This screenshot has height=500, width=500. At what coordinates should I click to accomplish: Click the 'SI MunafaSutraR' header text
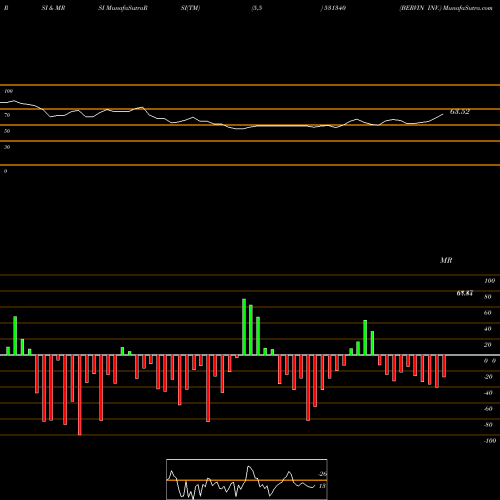point(123,8)
